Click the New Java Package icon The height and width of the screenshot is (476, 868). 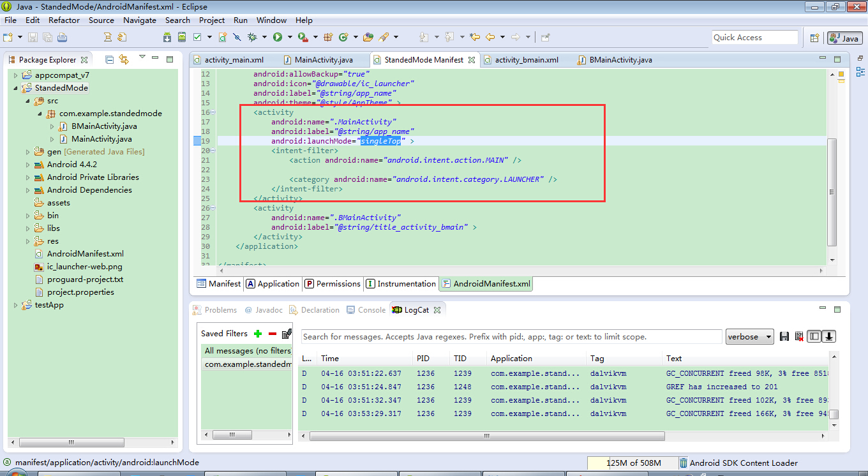click(328, 37)
